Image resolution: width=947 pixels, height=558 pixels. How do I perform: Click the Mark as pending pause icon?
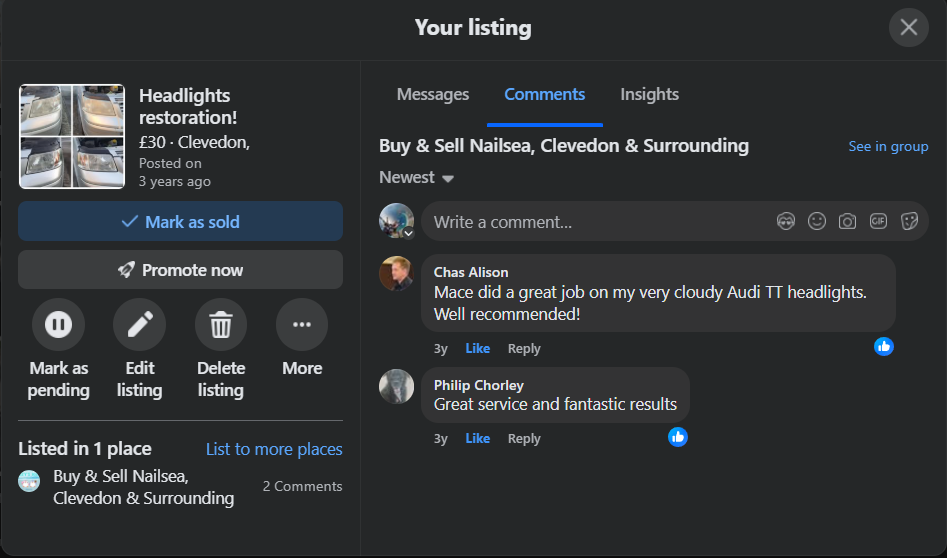pos(58,325)
